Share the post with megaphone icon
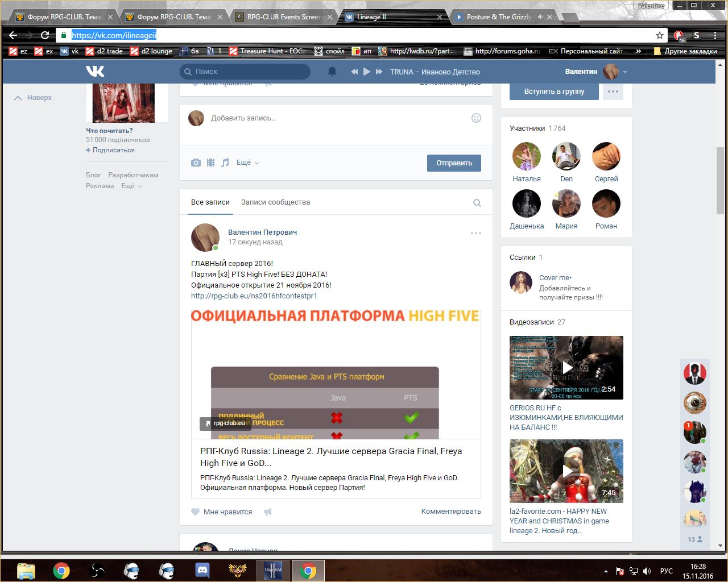 tap(268, 512)
